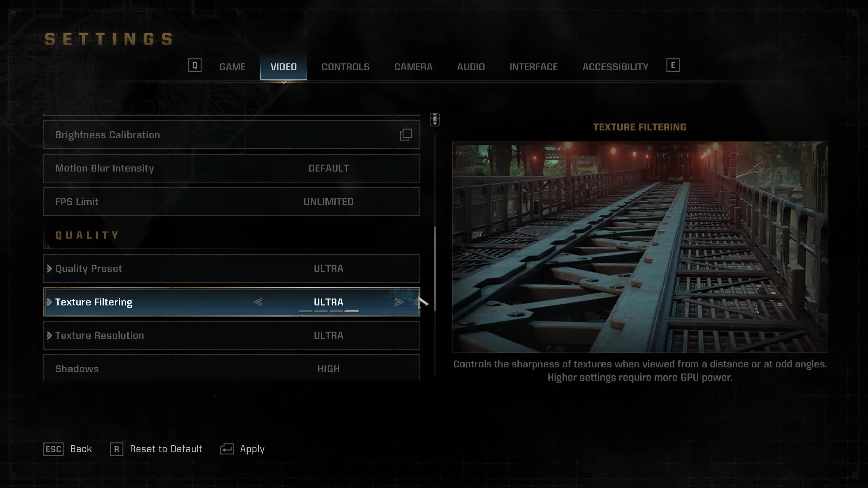Expand the Texture Filtering chevron
Image resolution: width=868 pixels, height=488 pixels.
[x=49, y=302]
